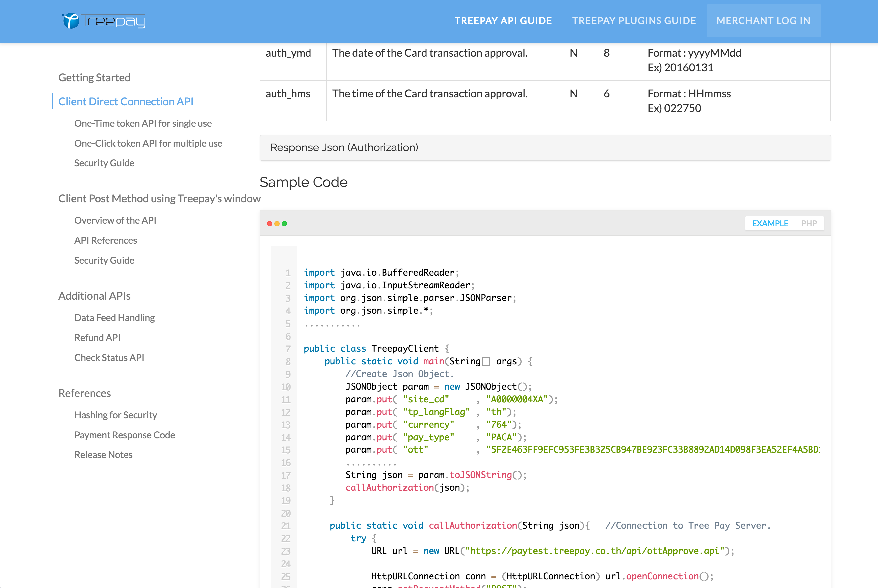Screen dimensions: 878x588
Task: Click the Treepay logo
Action: point(104,21)
